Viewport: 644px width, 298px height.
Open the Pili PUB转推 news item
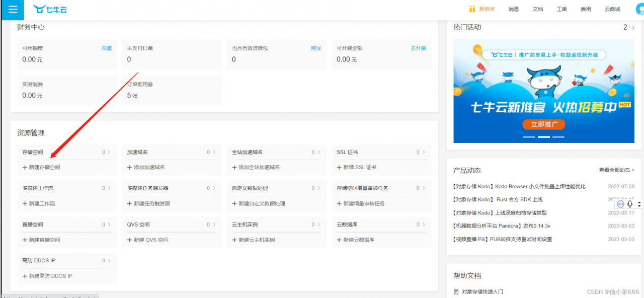tap(503, 239)
